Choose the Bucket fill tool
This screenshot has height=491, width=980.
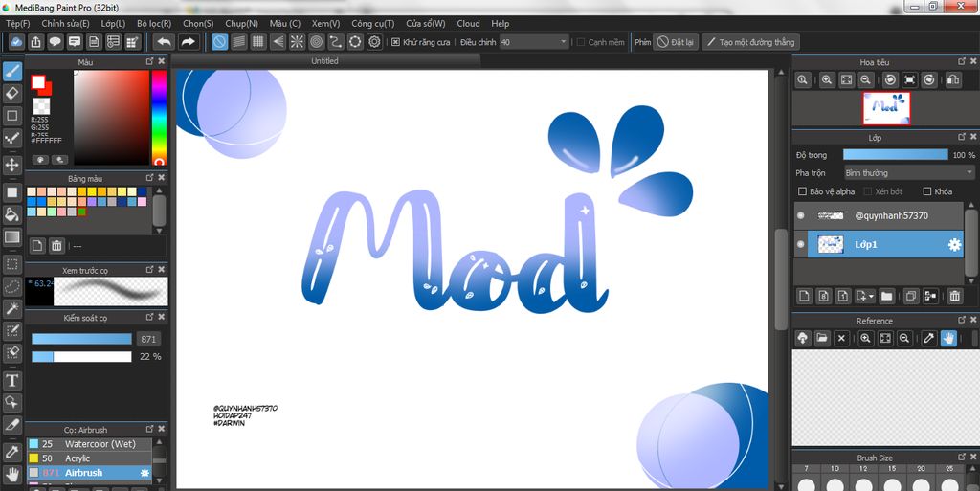pos(11,215)
